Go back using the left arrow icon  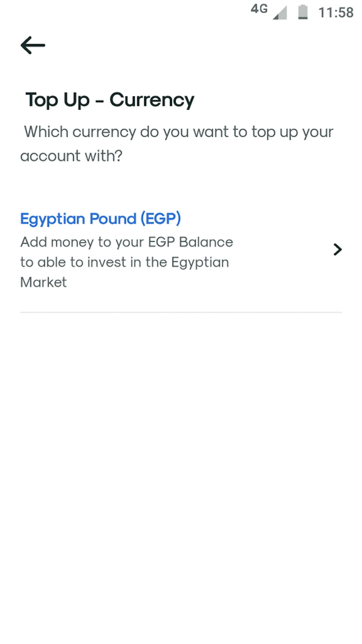tap(33, 45)
